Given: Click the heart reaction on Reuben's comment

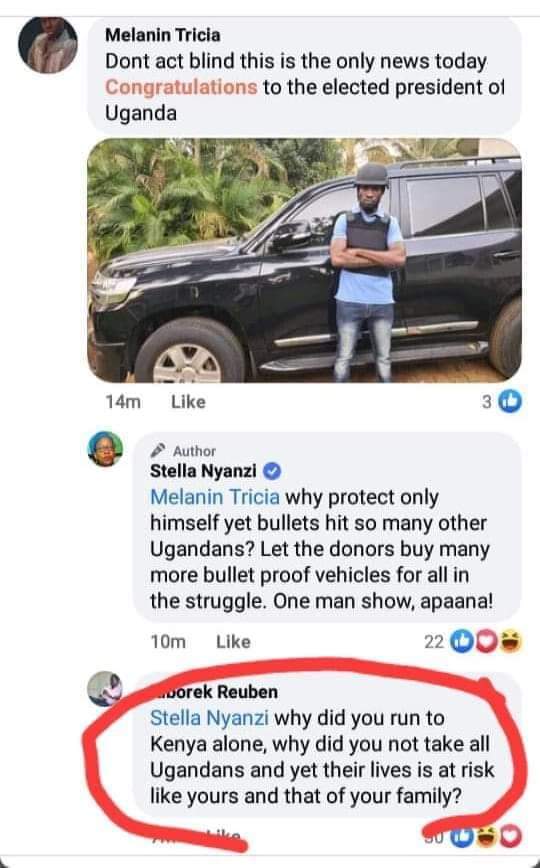Looking at the screenshot, I should tap(511, 836).
